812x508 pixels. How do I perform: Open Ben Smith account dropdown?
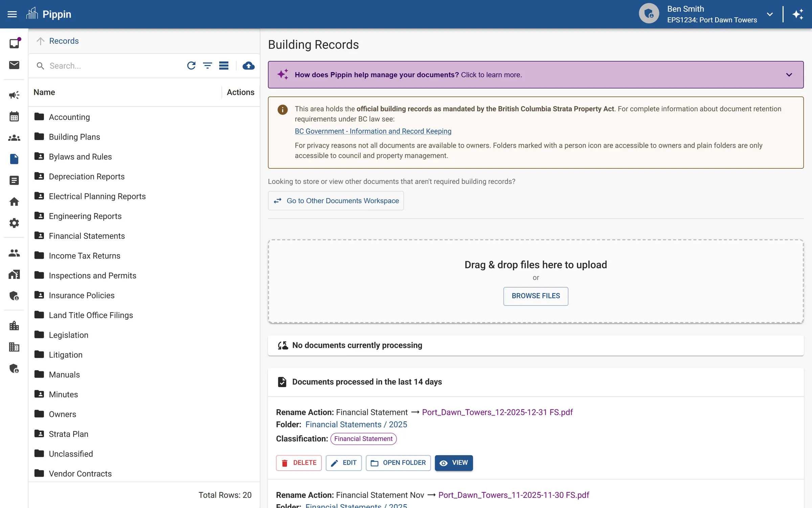click(769, 14)
